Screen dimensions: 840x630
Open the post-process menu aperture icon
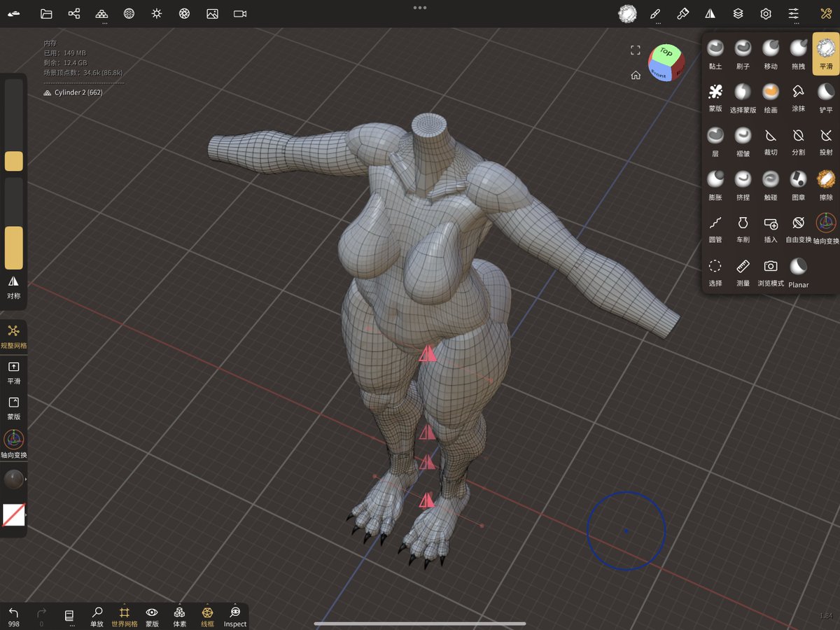click(184, 13)
